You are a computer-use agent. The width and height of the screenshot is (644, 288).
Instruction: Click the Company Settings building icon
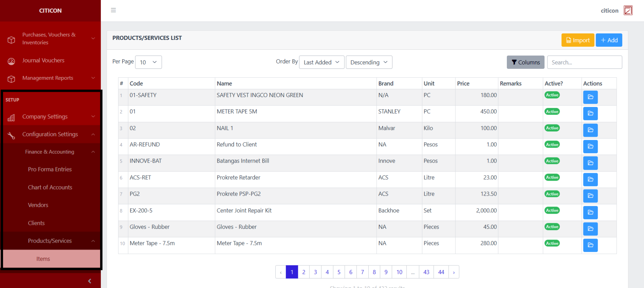[11, 118]
